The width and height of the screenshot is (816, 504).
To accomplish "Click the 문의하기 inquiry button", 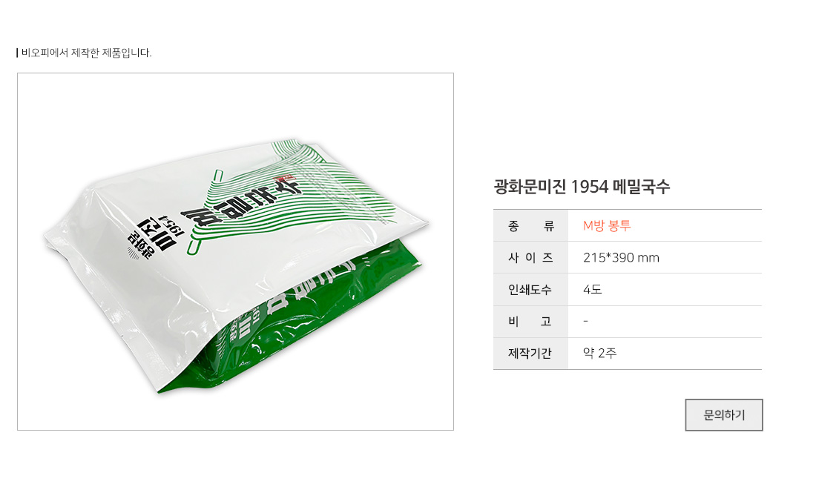I will (723, 414).
